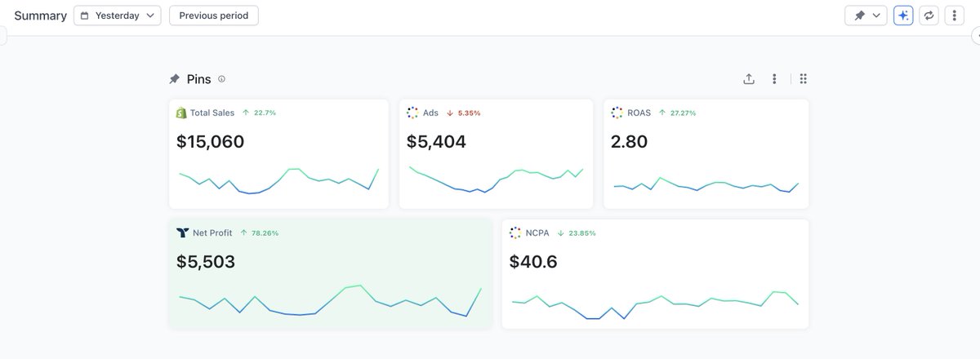Click the ROAS 2.80 value

[x=629, y=142]
